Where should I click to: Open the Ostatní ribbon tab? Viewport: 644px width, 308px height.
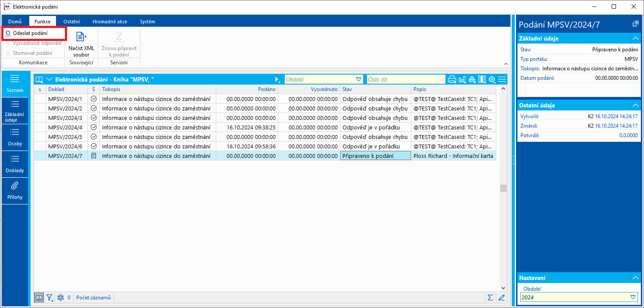[71, 22]
